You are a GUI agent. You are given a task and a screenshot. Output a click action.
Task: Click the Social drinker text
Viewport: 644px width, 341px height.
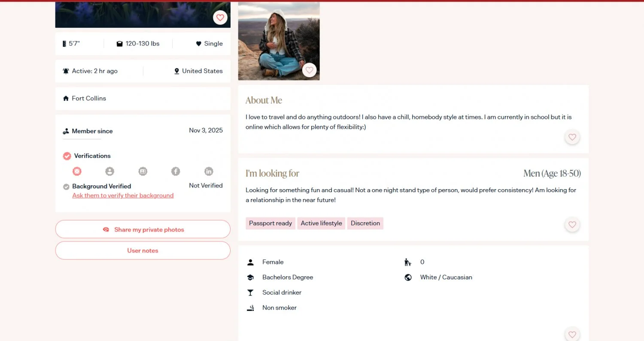point(282,293)
